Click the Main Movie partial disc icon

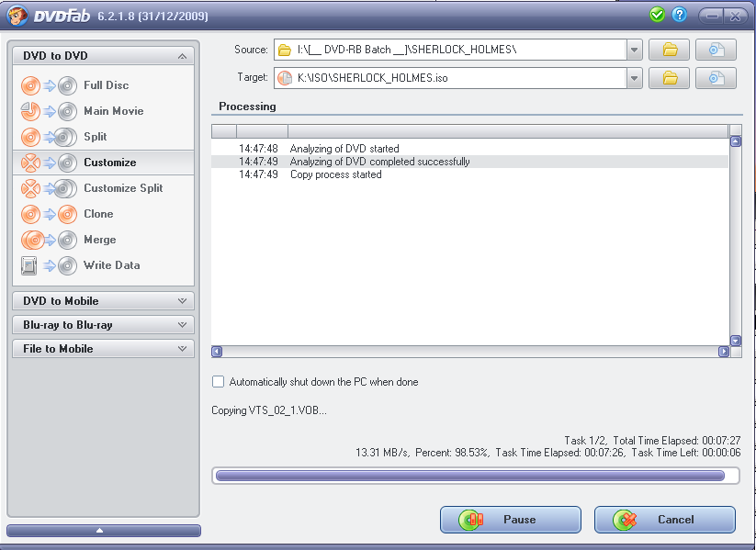30,111
